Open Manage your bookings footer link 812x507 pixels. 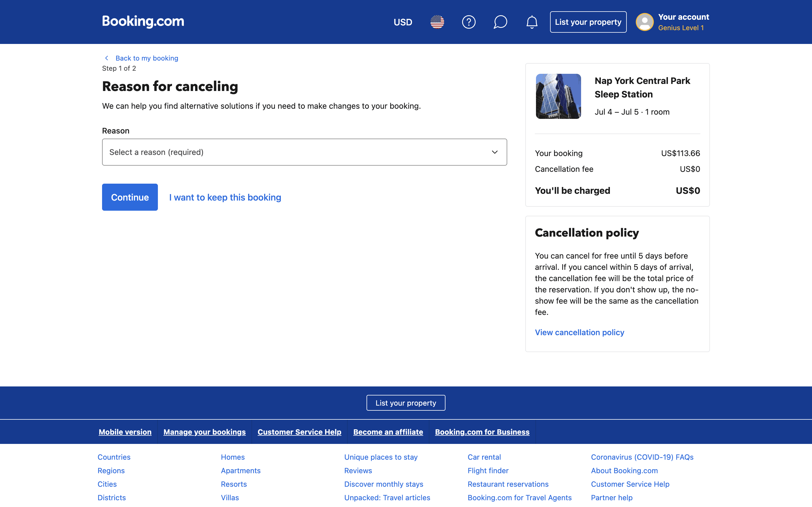coord(204,432)
